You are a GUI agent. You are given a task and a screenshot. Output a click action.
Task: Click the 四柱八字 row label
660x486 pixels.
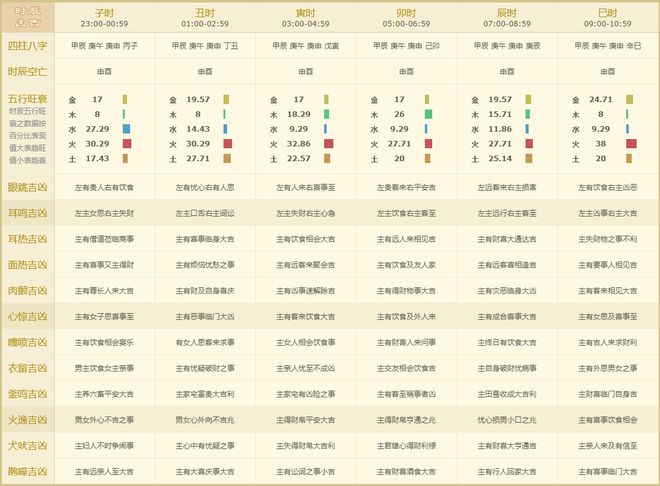click(27, 45)
